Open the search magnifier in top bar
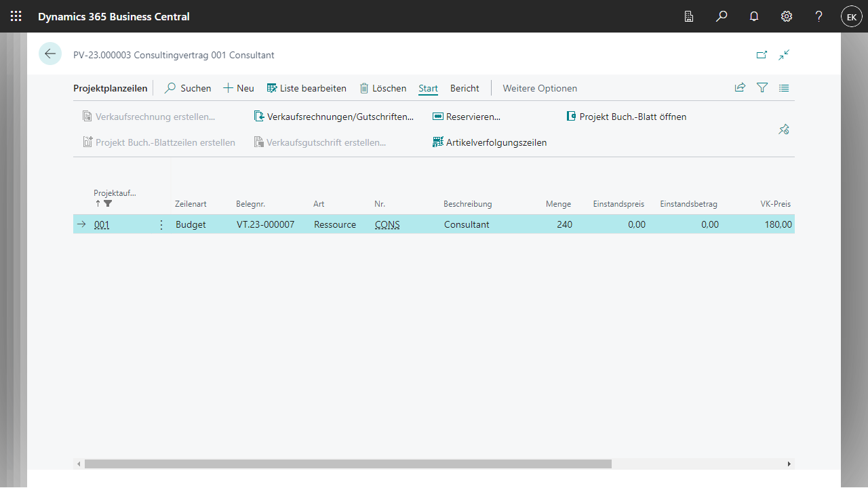Screen dimensions: 868x488 722,16
